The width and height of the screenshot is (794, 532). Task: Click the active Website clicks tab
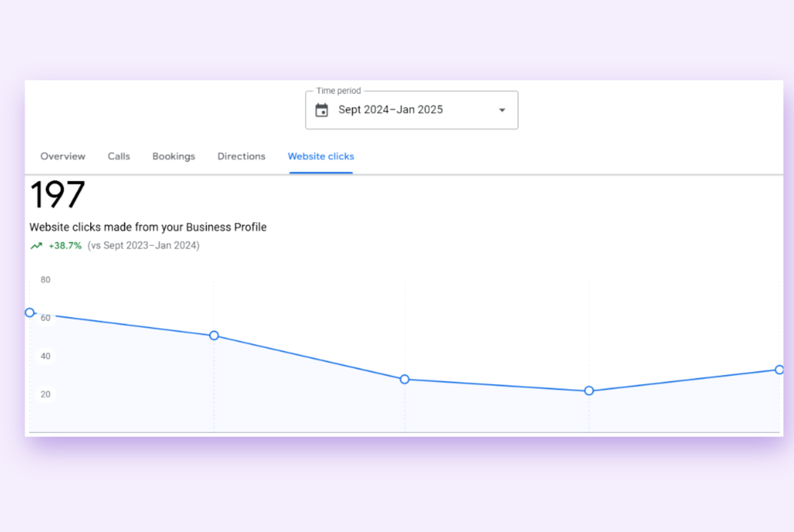click(321, 156)
